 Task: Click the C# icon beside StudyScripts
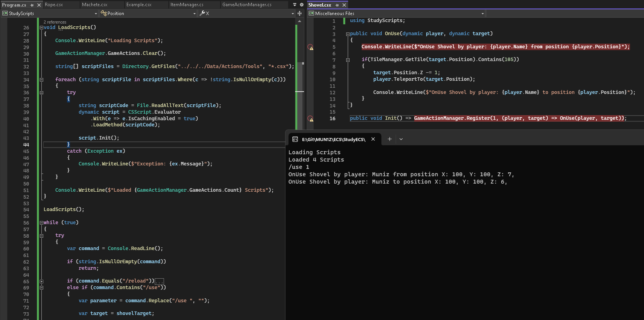tap(5, 14)
